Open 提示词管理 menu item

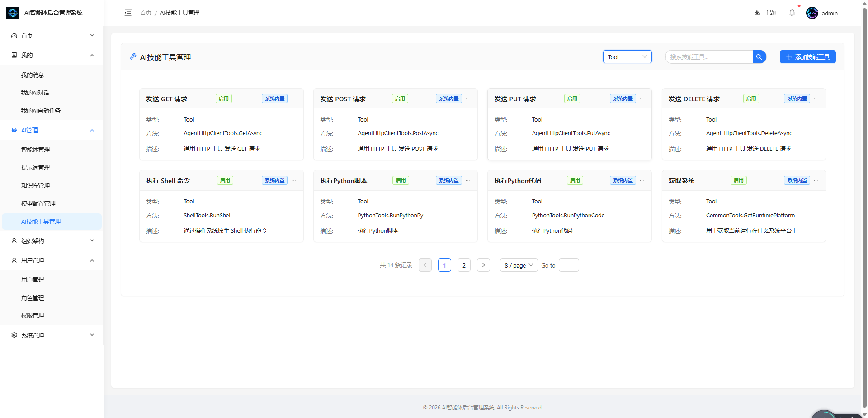(x=52, y=168)
